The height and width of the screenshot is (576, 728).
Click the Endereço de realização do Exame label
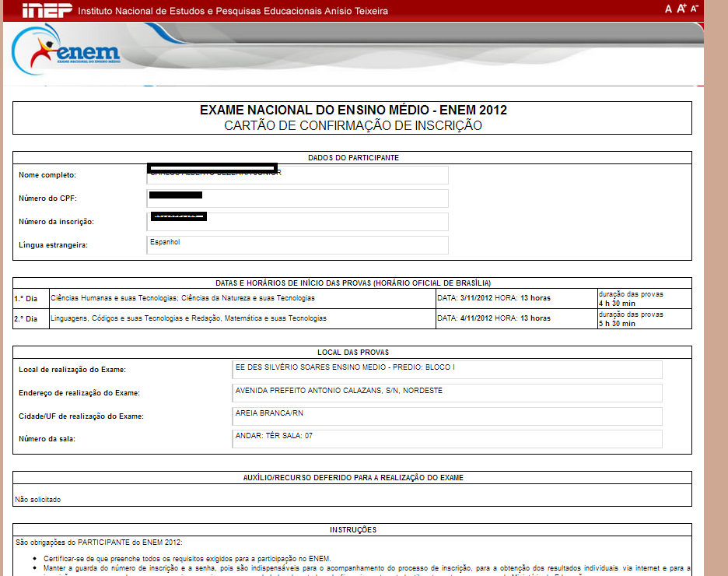(x=79, y=393)
